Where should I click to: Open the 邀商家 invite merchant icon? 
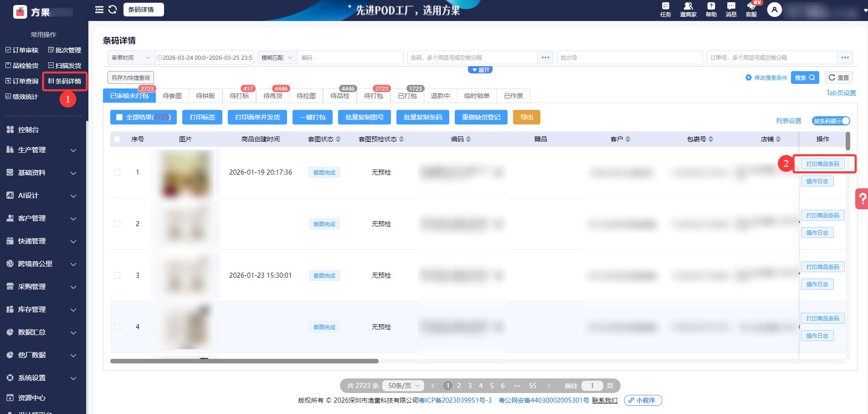[688, 9]
